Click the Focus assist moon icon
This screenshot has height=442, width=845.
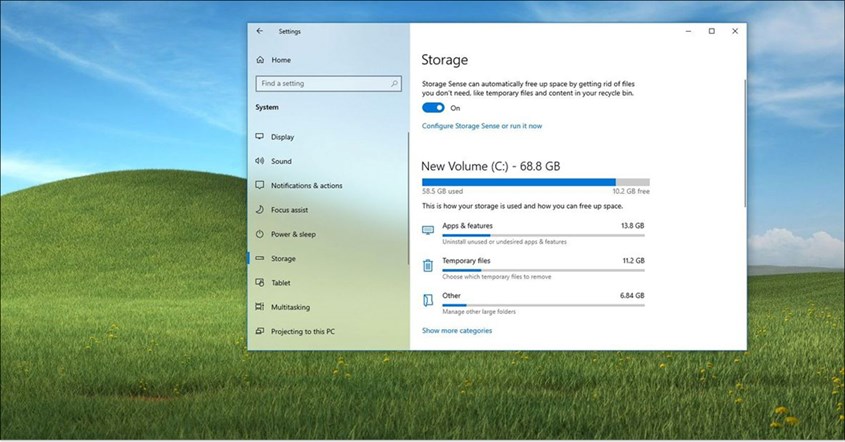click(x=260, y=209)
